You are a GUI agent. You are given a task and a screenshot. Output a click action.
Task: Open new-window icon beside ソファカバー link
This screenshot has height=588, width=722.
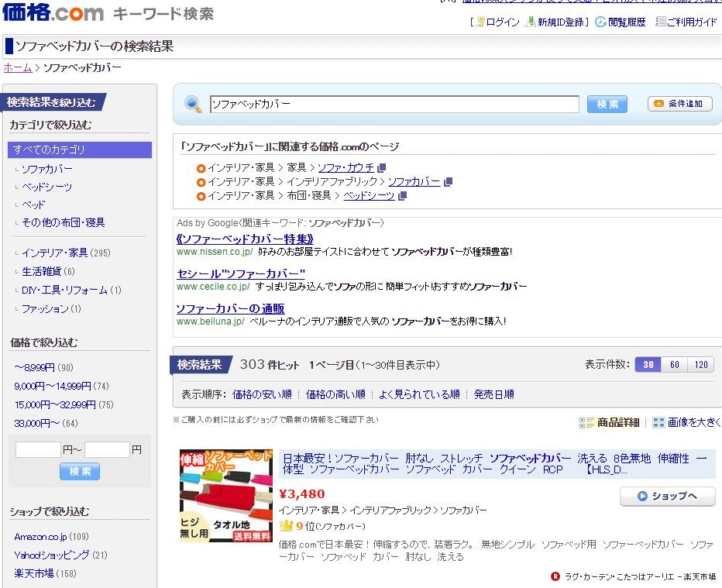pos(448,182)
